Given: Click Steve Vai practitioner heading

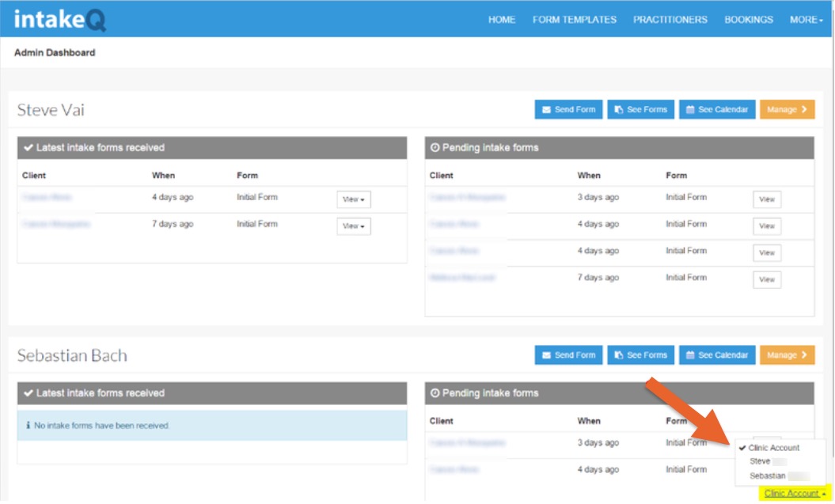Looking at the screenshot, I should (51, 110).
